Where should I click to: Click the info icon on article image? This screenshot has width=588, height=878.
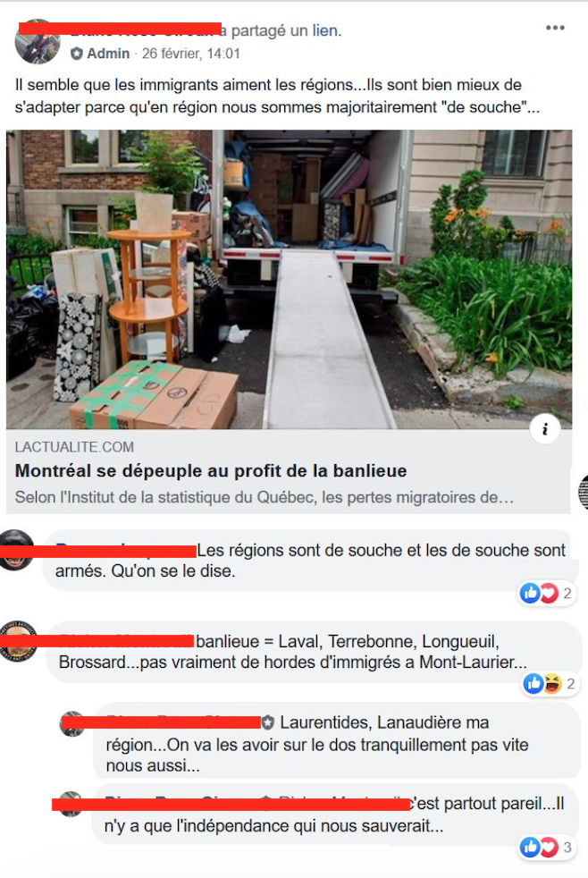545,429
